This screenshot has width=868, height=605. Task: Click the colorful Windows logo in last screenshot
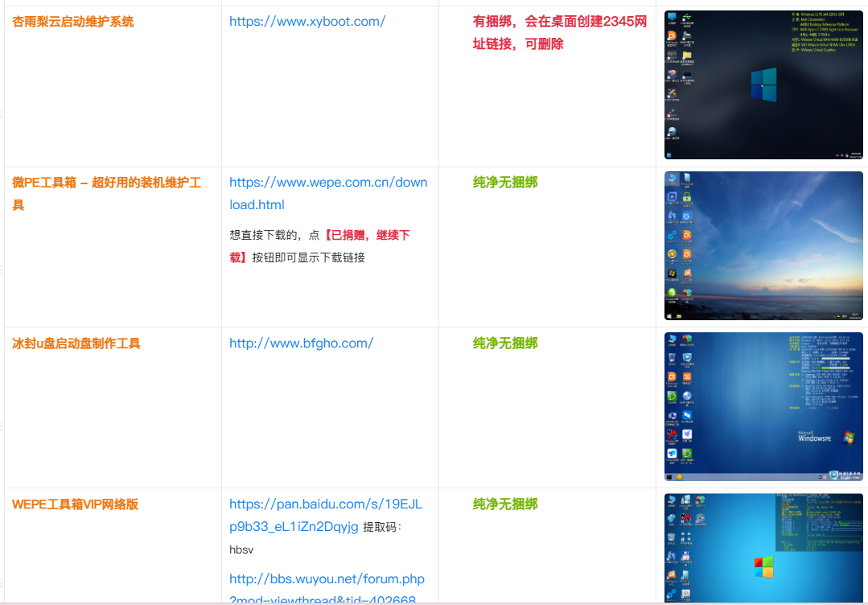(763, 566)
